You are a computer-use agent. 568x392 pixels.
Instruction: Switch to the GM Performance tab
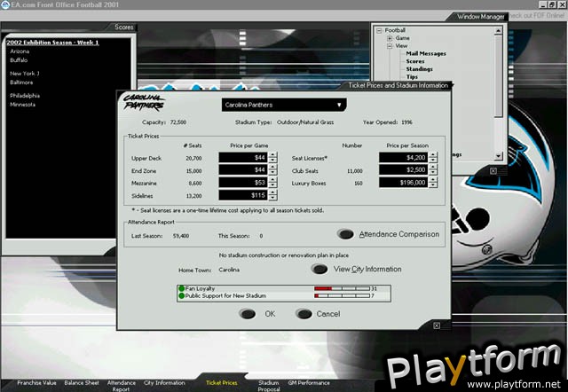pos(309,383)
